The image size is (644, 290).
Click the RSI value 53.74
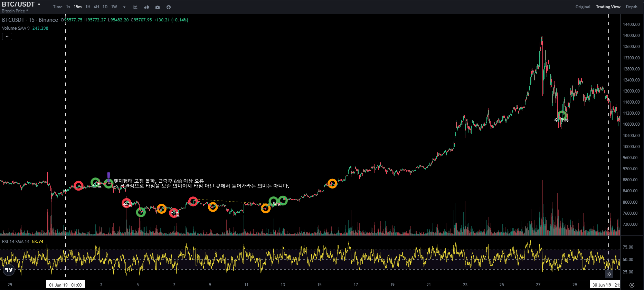pos(38,242)
